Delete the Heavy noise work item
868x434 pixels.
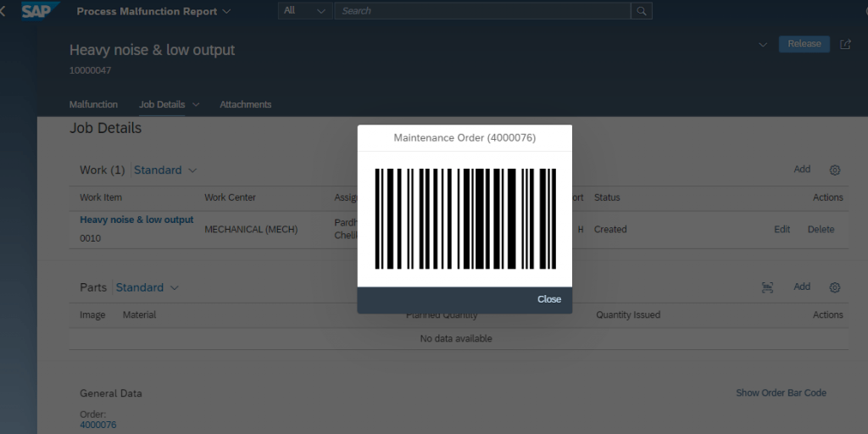click(x=821, y=229)
